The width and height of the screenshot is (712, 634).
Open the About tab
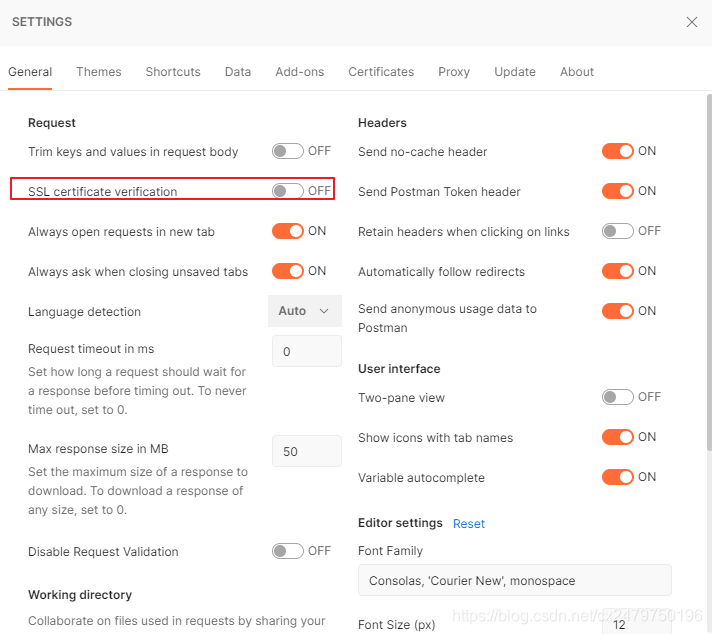pyautogui.click(x=577, y=72)
